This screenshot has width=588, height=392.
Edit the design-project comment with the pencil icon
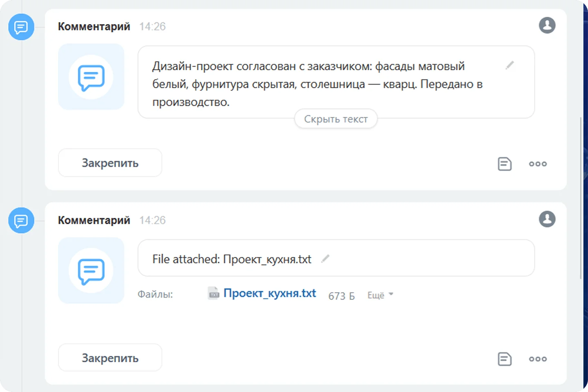click(x=510, y=65)
